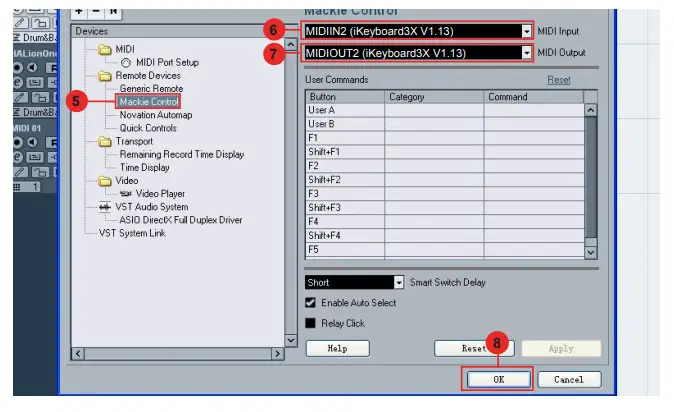Toggle the Relay Click checkbox
The width and height of the screenshot is (674, 412).
tap(310, 323)
